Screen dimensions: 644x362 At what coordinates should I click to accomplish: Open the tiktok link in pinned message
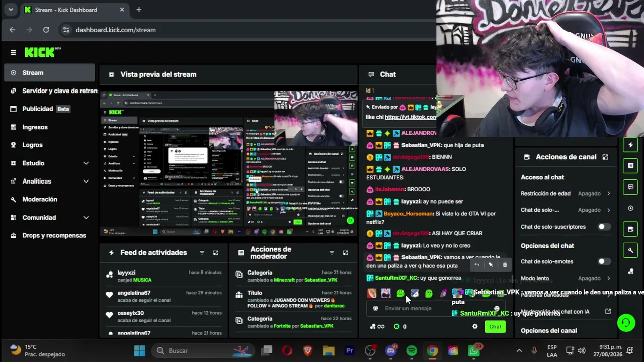[x=411, y=117]
